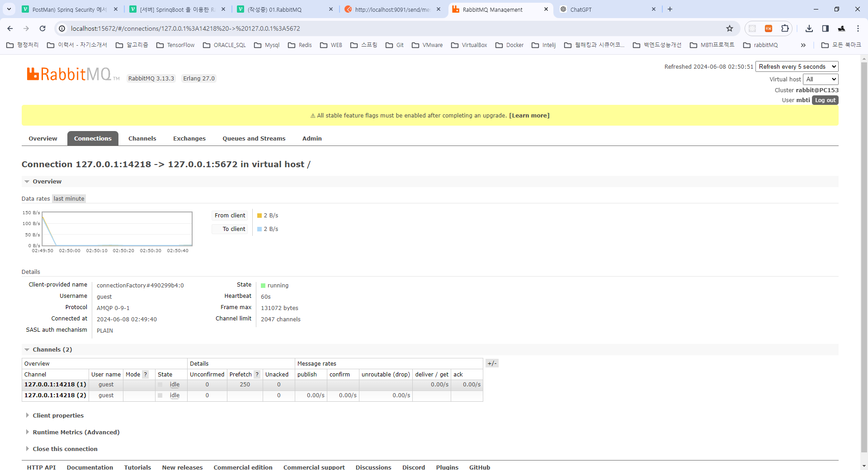Open the 모든 북마크 bookmarks folder
Image resolution: width=868 pixels, height=470 pixels.
tap(841, 45)
